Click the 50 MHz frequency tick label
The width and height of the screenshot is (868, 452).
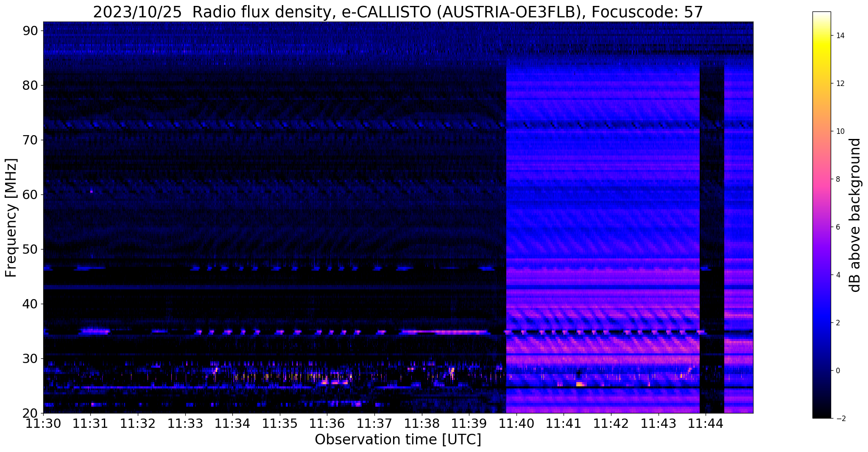click(x=30, y=249)
